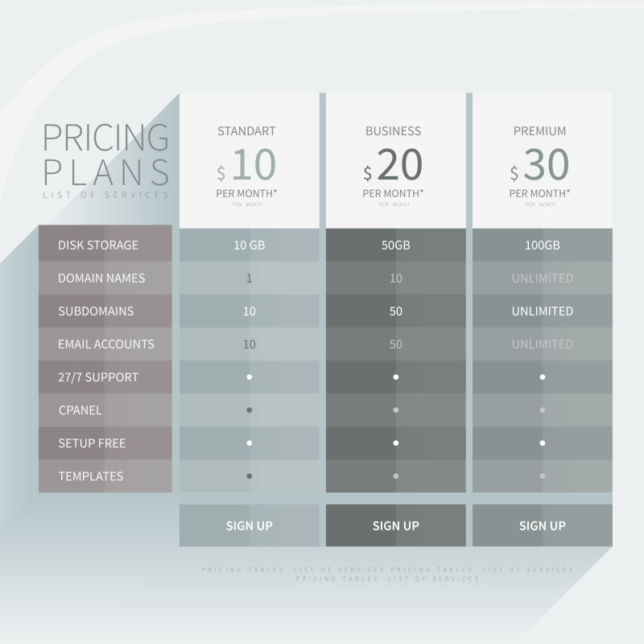Select the Standart plan header
644x644 pixels.
(x=246, y=131)
